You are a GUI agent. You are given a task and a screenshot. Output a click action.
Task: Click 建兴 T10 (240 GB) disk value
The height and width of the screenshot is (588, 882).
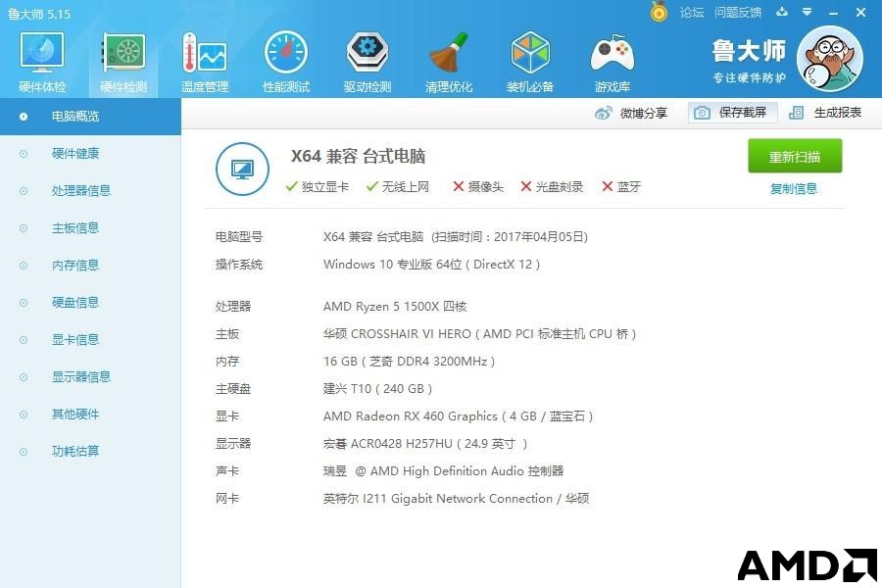[x=377, y=389]
